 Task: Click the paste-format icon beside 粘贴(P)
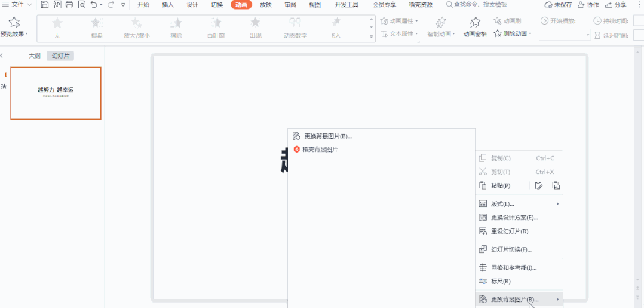coord(539,185)
